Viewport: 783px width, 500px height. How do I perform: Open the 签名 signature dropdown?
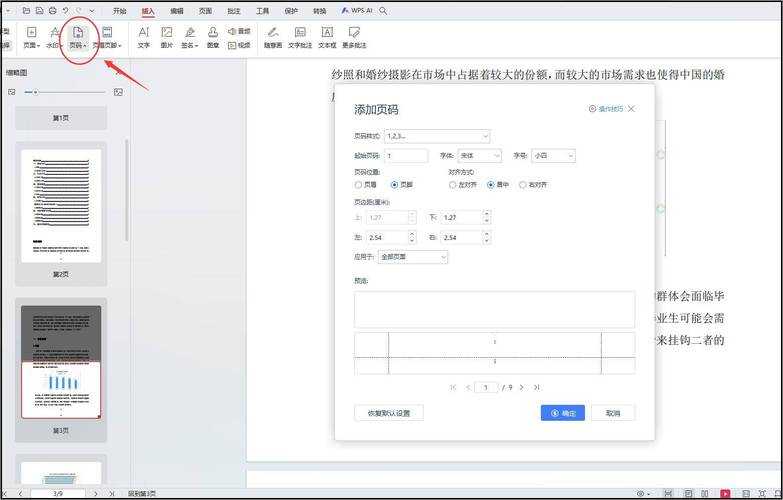tap(190, 38)
